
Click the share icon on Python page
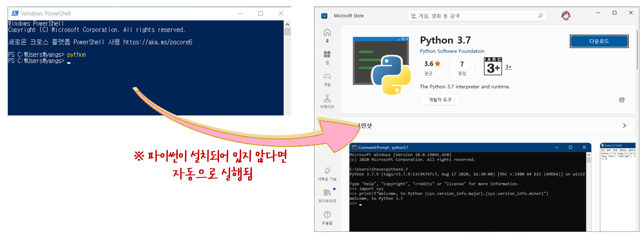622,100
